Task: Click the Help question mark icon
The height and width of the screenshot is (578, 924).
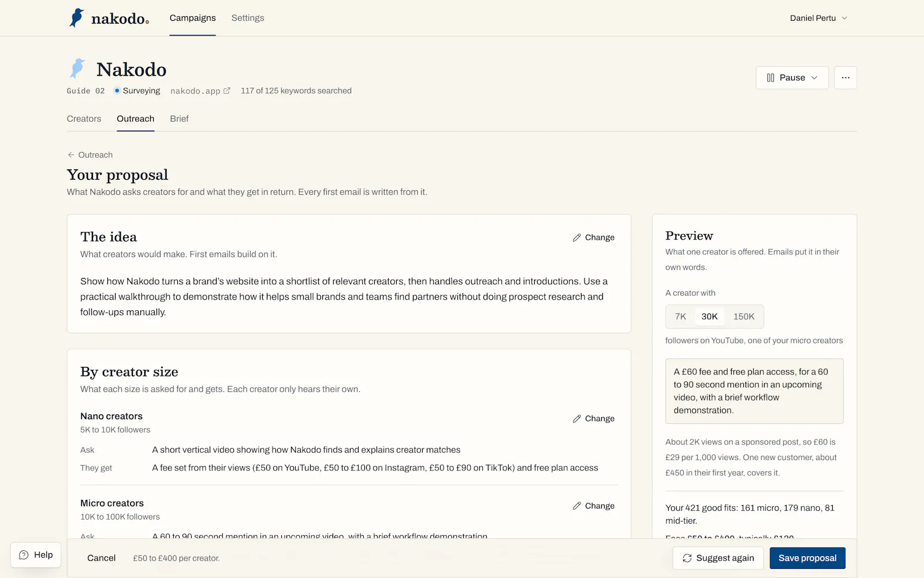Action: (24, 555)
